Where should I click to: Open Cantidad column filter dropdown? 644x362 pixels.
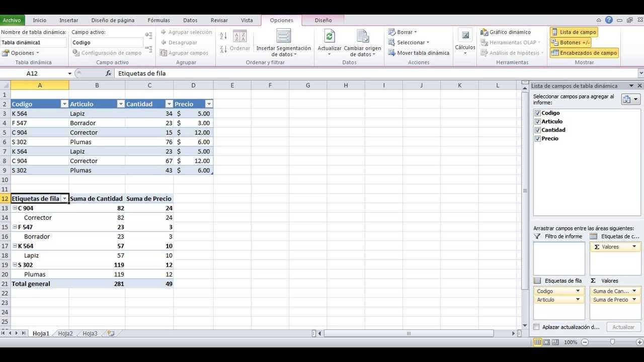pos(169,104)
